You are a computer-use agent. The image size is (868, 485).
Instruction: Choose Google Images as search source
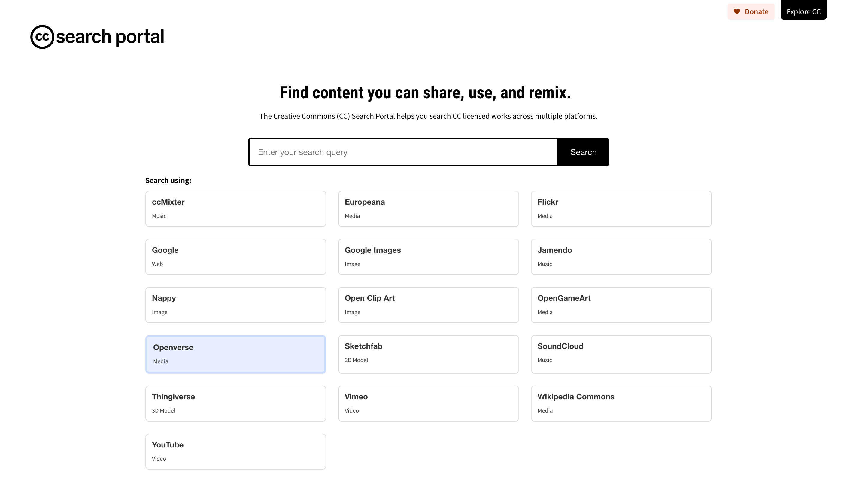tap(428, 257)
